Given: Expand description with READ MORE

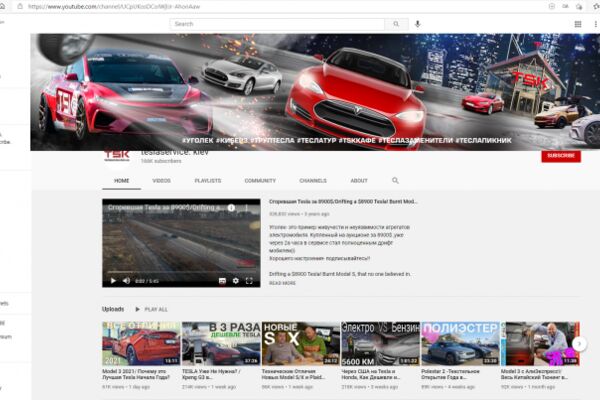Looking at the screenshot, I should (x=282, y=283).
